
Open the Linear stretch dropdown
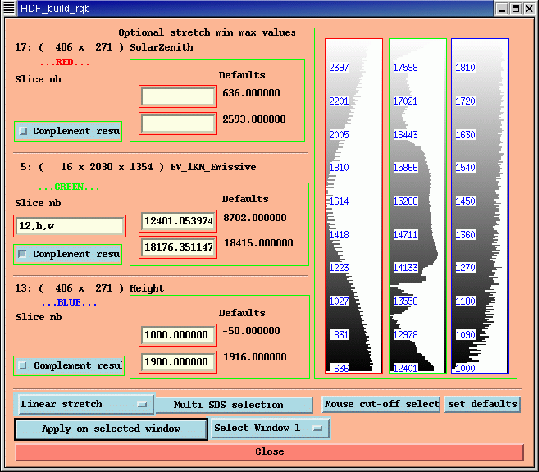(85, 404)
